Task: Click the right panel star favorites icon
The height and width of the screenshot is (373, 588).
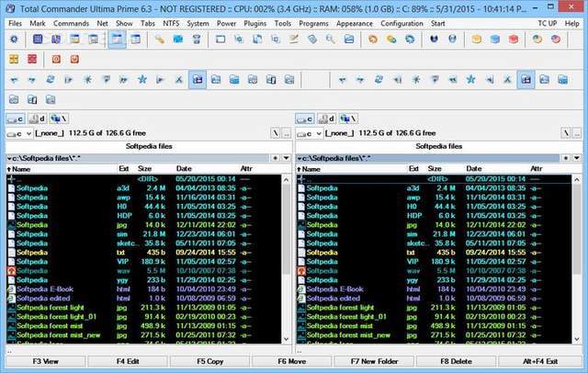Action: tap(471, 80)
